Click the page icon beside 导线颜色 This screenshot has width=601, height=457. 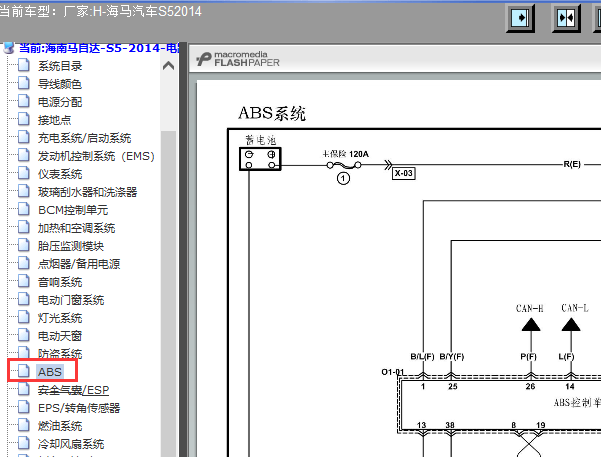(x=24, y=83)
